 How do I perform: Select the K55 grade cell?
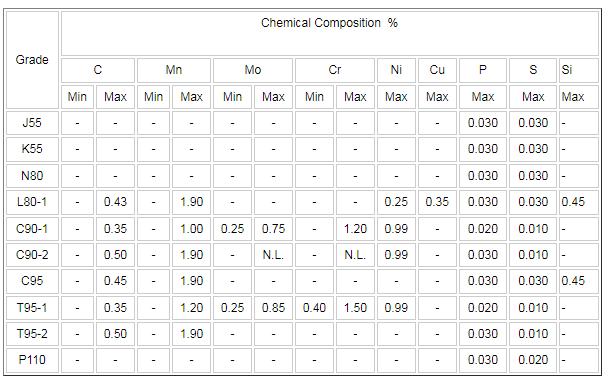32,149
